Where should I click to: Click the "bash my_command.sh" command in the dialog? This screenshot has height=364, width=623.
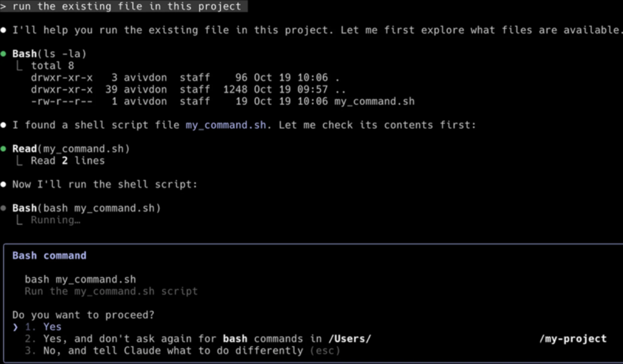[80, 279]
